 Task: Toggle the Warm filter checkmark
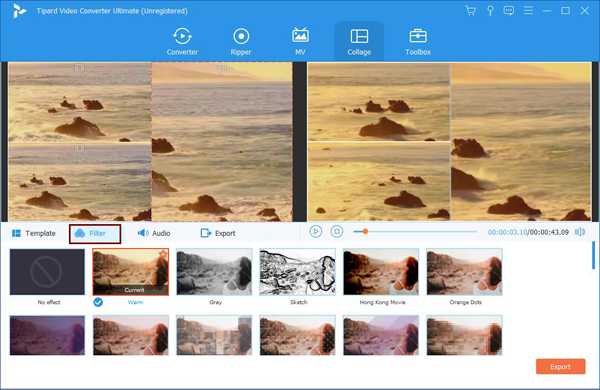coord(98,302)
